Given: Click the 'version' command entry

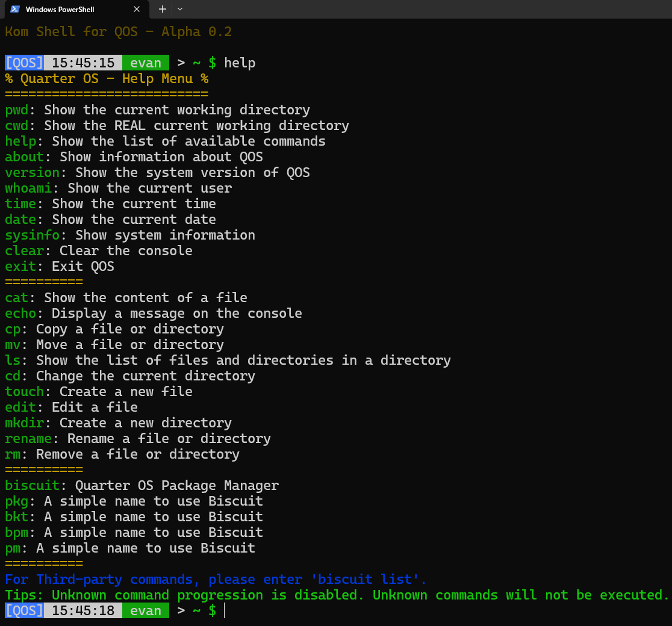Looking at the screenshot, I should [x=157, y=173].
